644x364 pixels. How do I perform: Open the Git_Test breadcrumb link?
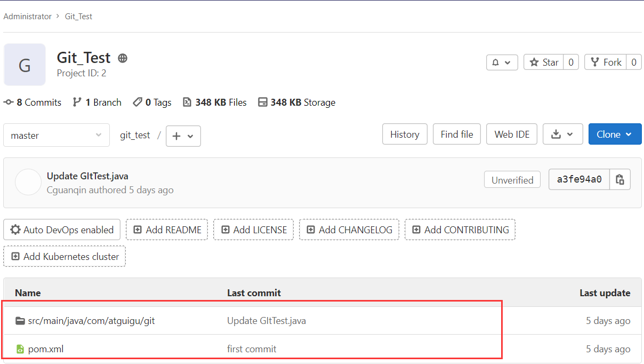[78, 17]
